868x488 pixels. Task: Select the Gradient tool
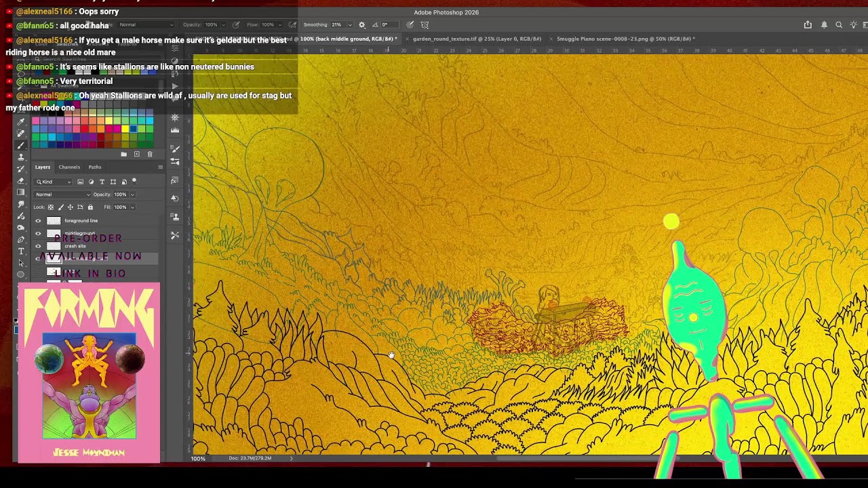point(21,192)
